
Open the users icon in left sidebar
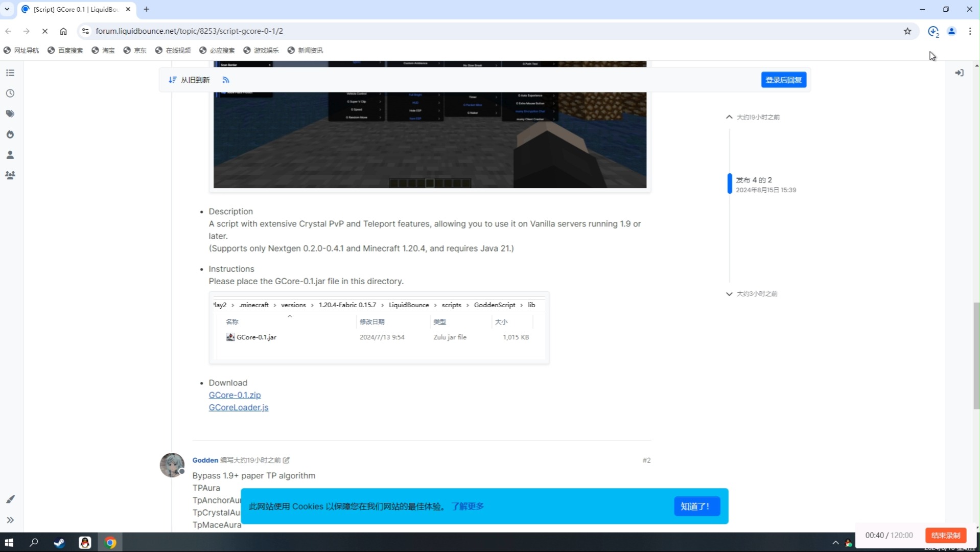tap(10, 155)
